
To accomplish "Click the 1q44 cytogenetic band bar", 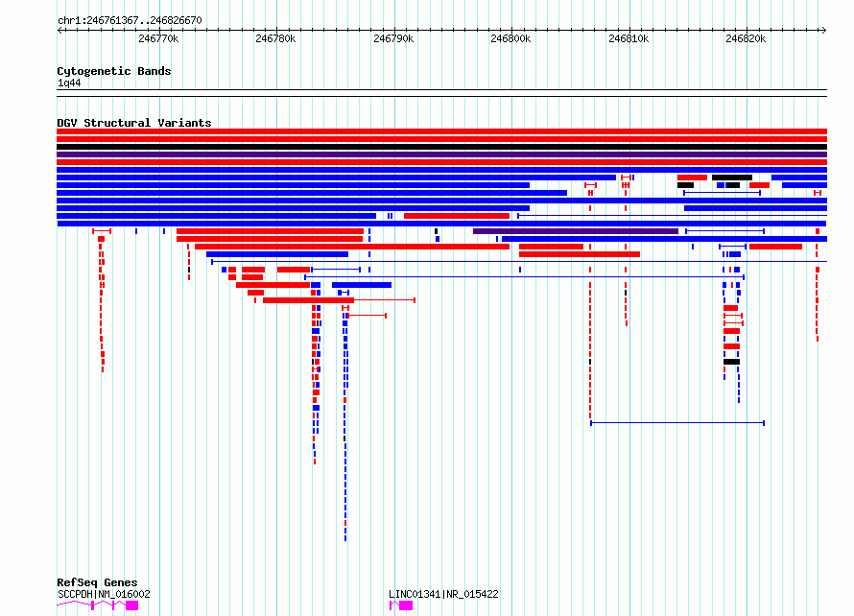I will [x=441, y=93].
